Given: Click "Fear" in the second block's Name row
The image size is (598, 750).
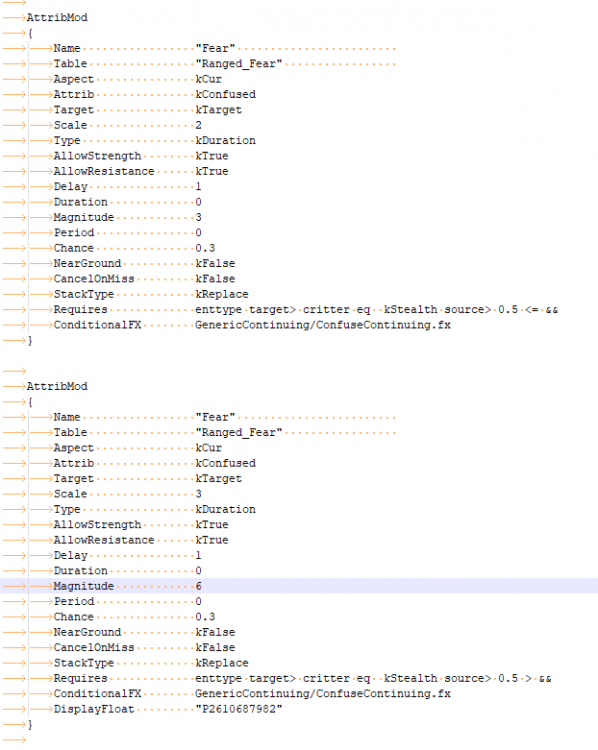Looking at the screenshot, I should (x=215, y=418).
